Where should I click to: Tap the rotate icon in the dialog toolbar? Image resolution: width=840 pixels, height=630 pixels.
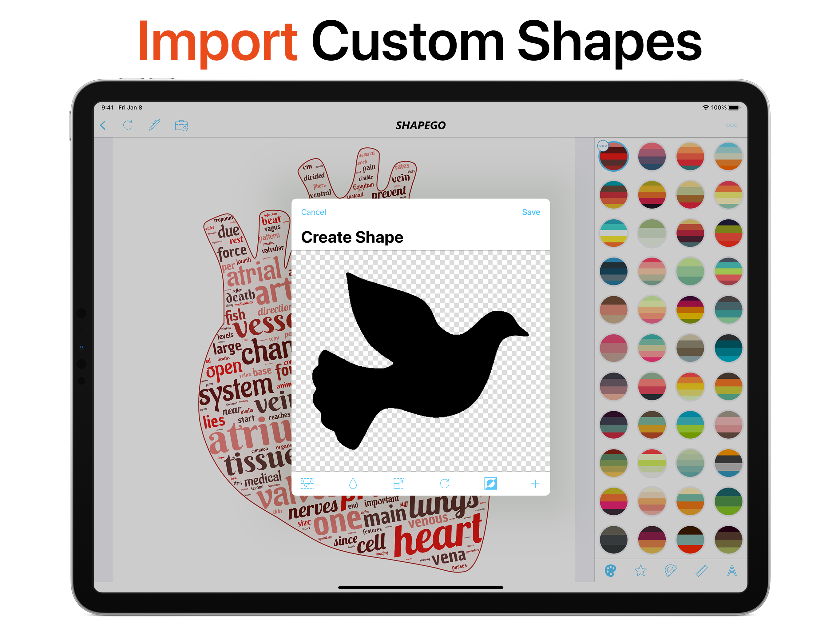click(445, 483)
